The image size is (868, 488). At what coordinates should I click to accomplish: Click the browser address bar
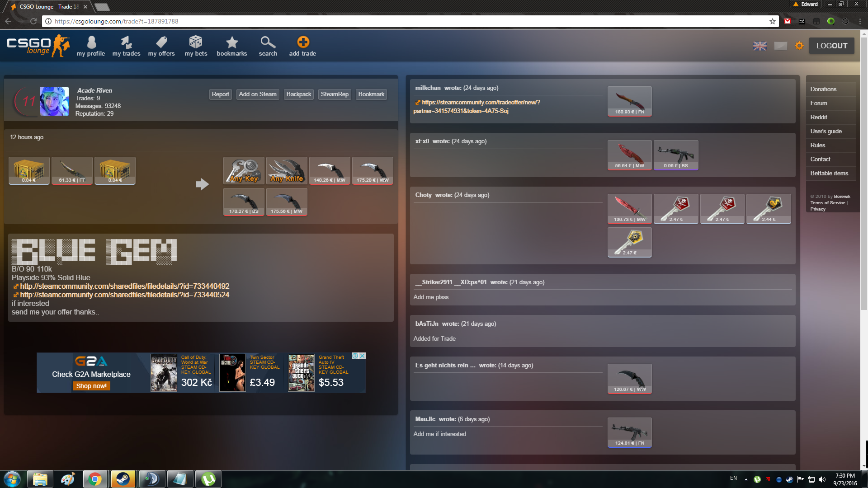(x=407, y=21)
